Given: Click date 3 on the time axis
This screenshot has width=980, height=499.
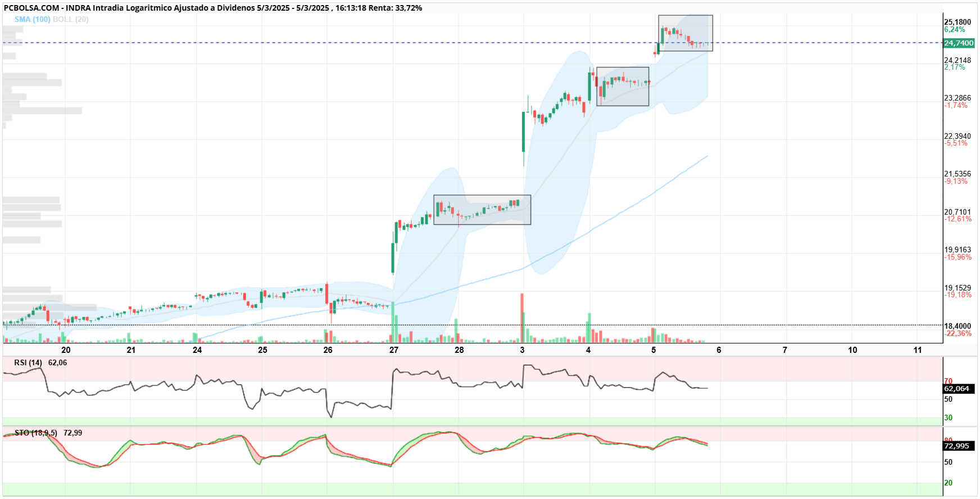Looking at the screenshot, I should [522, 350].
